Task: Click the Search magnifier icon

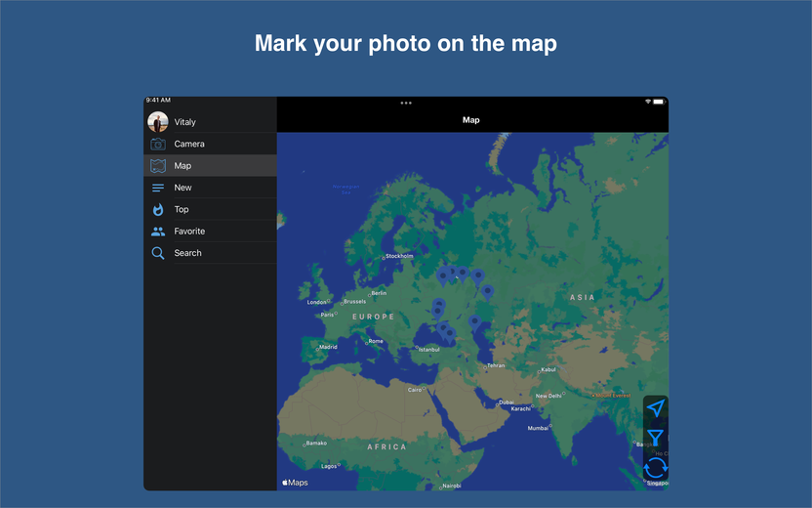Action: 158,253
